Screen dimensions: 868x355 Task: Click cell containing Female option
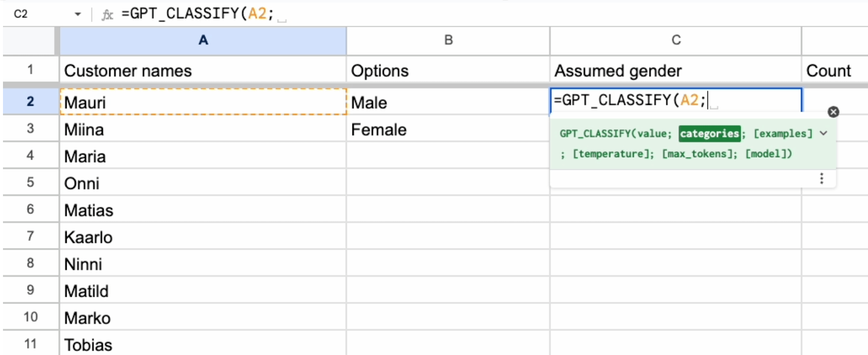pos(448,130)
